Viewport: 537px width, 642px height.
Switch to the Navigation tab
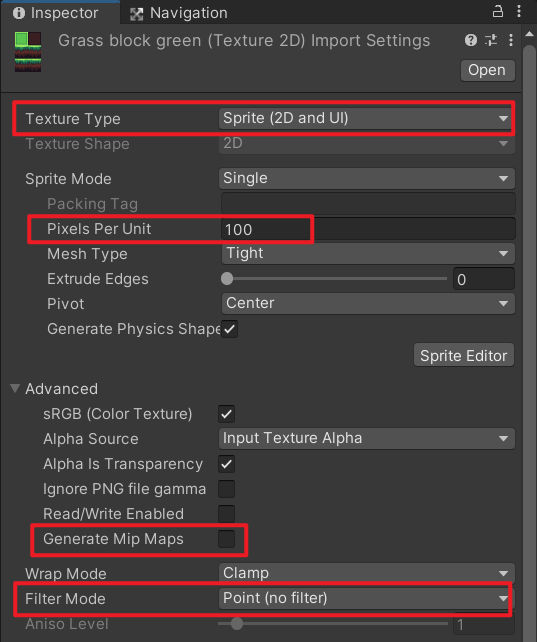click(x=179, y=13)
